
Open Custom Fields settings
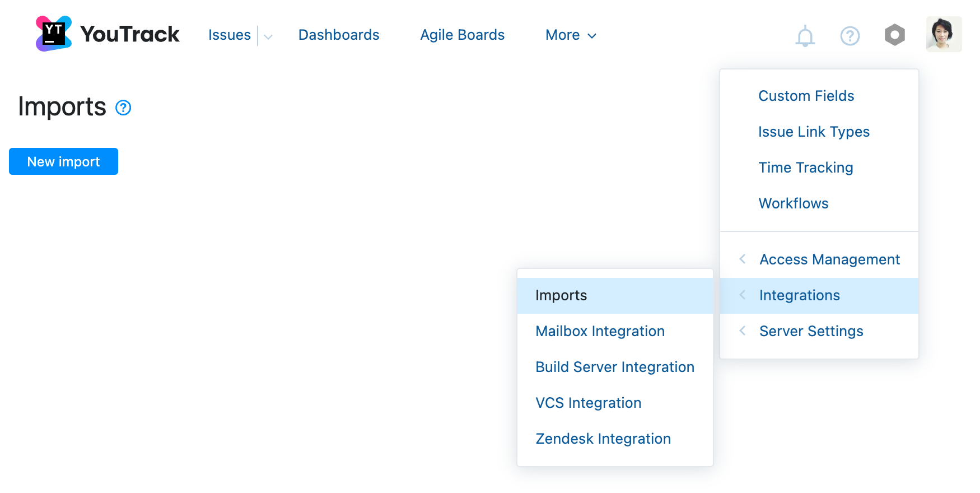(x=806, y=96)
